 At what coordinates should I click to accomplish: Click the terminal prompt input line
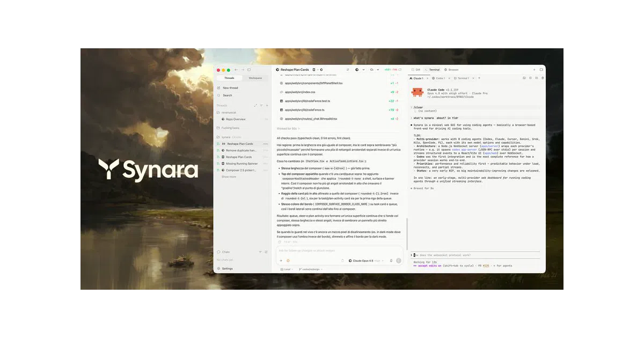[x=477, y=255]
